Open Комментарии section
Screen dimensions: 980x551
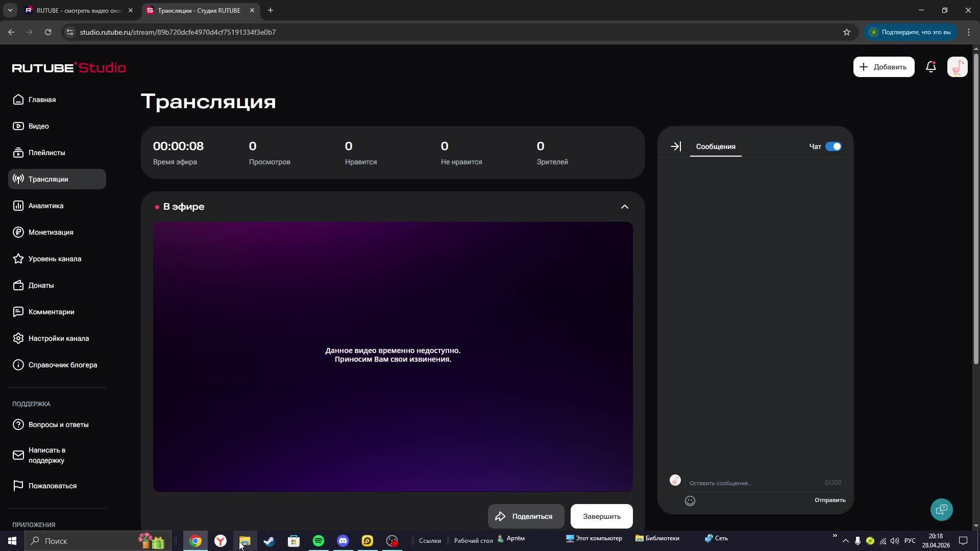coord(57,312)
